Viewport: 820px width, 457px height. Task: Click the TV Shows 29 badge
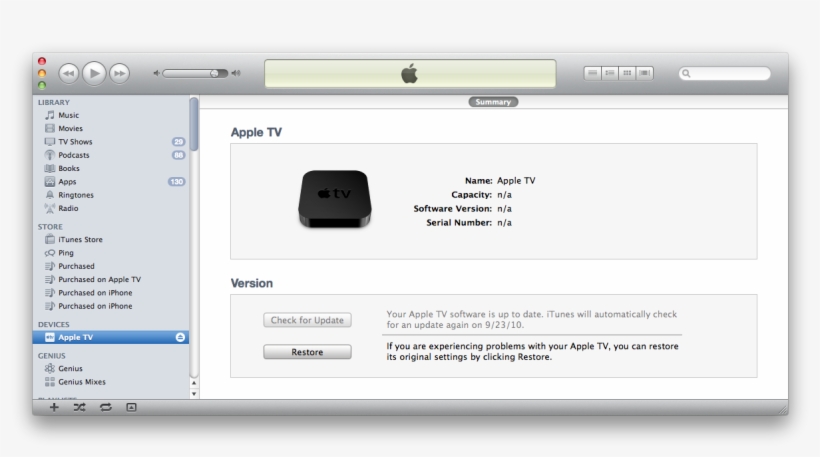(x=178, y=142)
